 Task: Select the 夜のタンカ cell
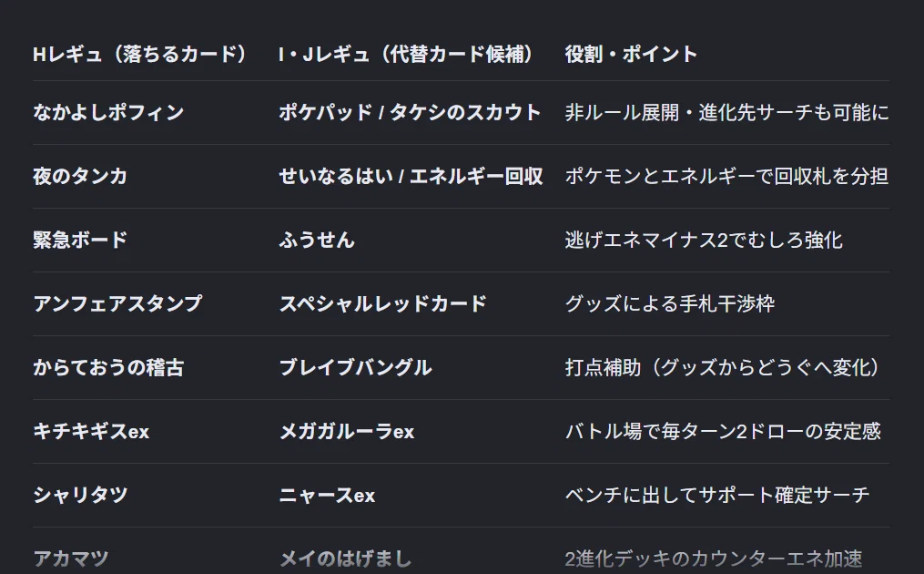[80, 176]
